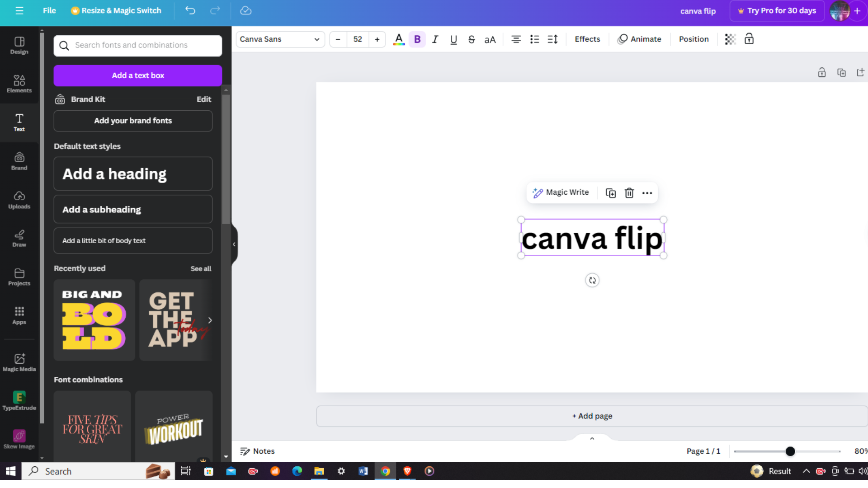Open the Draw side panel
The image size is (868, 488).
click(x=19, y=238)
